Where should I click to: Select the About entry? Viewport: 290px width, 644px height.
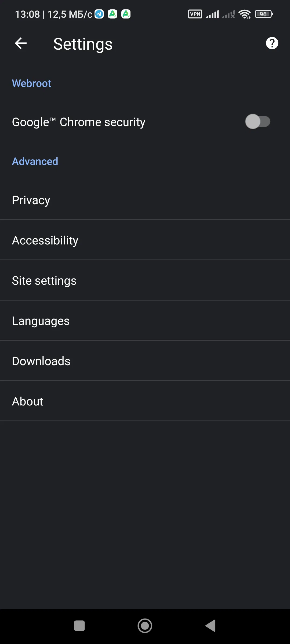28,401
